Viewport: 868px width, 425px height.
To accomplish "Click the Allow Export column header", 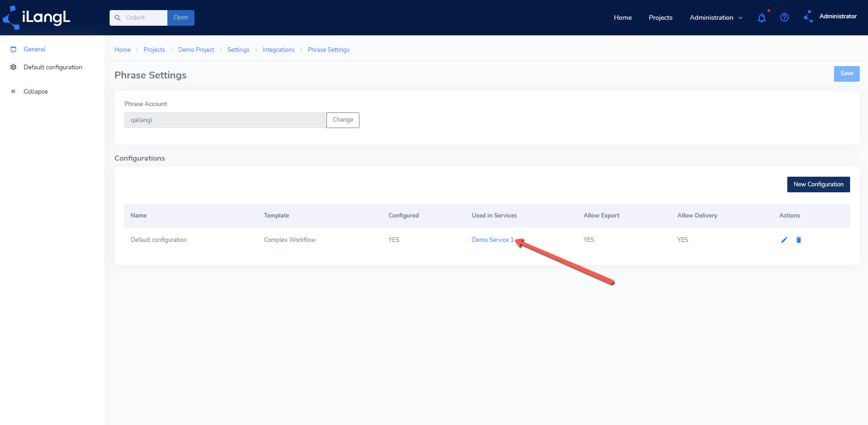I will [x=601, y=216].
